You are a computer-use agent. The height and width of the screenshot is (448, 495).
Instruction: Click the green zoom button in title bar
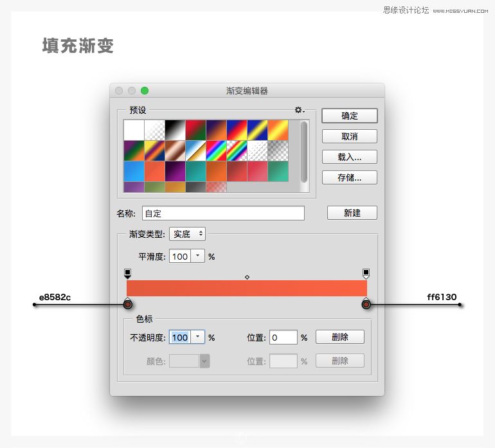(x=145, y=91)
